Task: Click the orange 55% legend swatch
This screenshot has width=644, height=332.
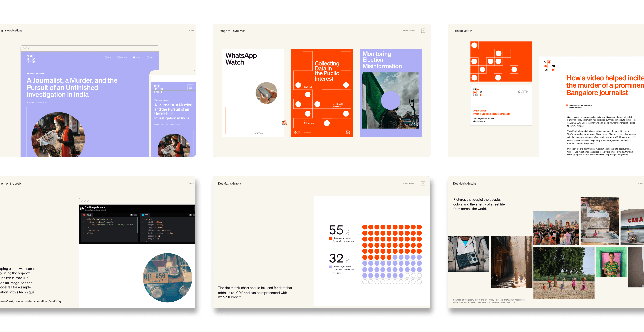Action: 331,238
